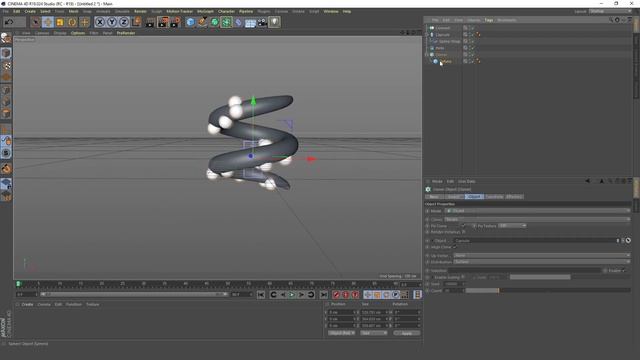Activate the Rotate tool icon
This screenshot has width=640, height=360.
[72, 22]
